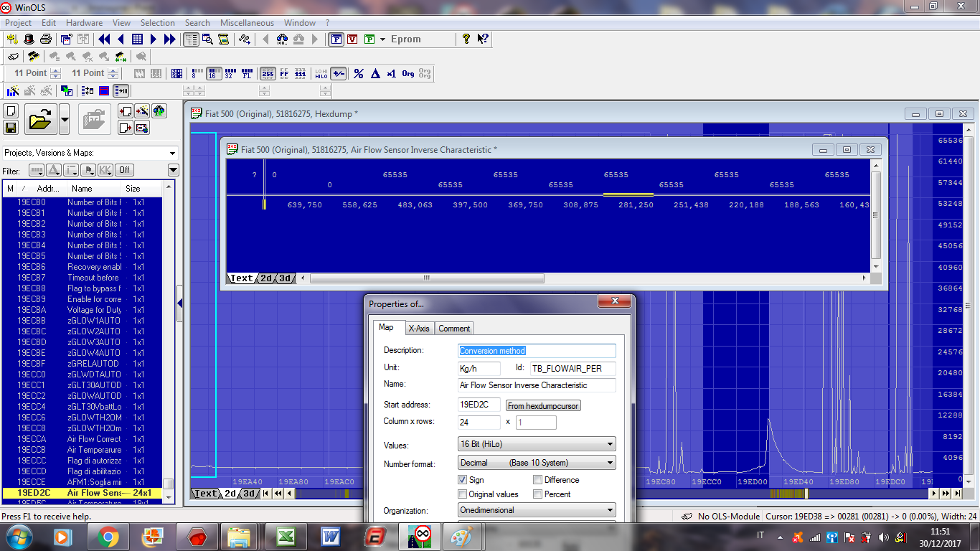Click the red V icon
This screenshot has height=551, width=980.
pyautogui.click(x=352, y=39)
